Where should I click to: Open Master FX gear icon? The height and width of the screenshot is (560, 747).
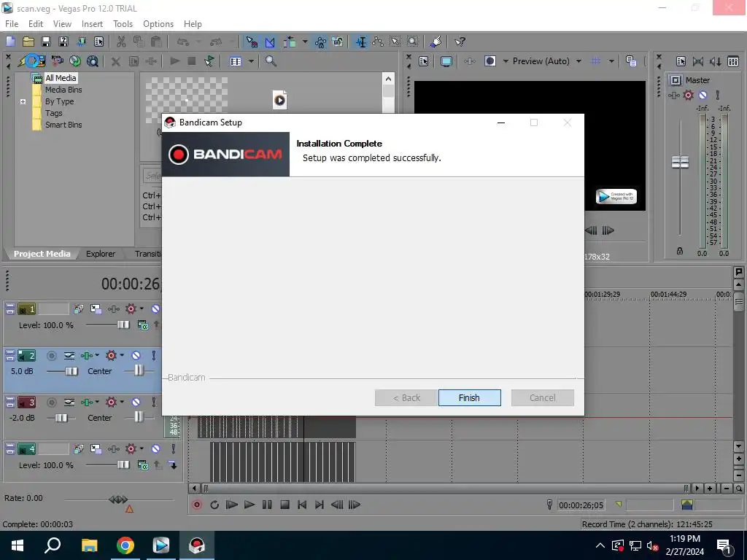[689, 96]
